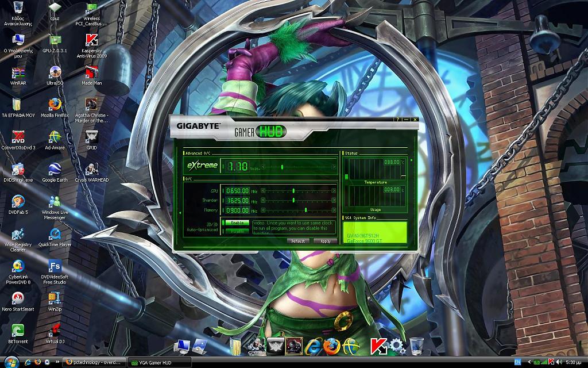The image size is (588, 368).
Task: Open the Gamer HUD help question mark
Action: [x=399, y=120]
